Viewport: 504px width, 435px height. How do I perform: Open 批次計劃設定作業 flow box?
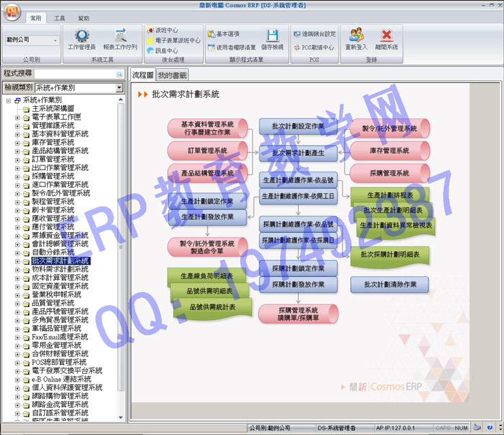[298, 126]
